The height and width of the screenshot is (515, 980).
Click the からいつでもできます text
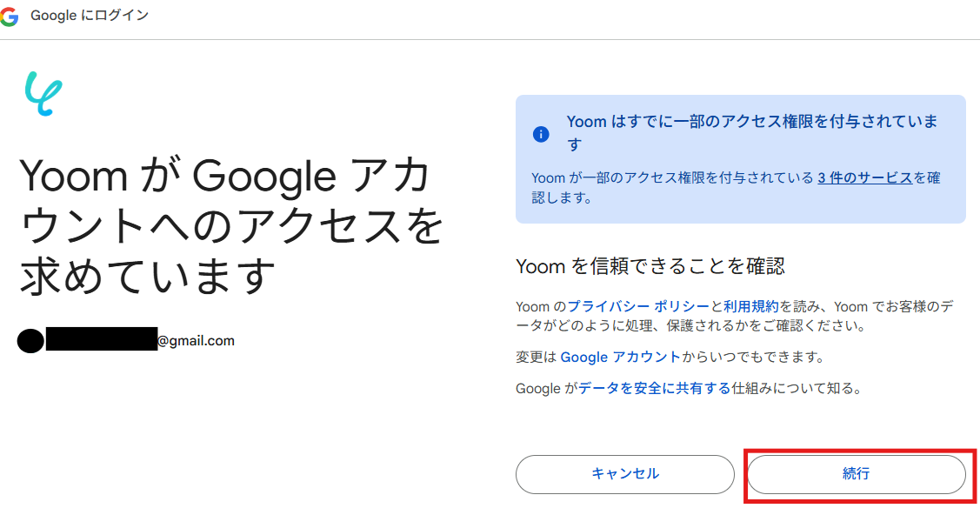753,358
